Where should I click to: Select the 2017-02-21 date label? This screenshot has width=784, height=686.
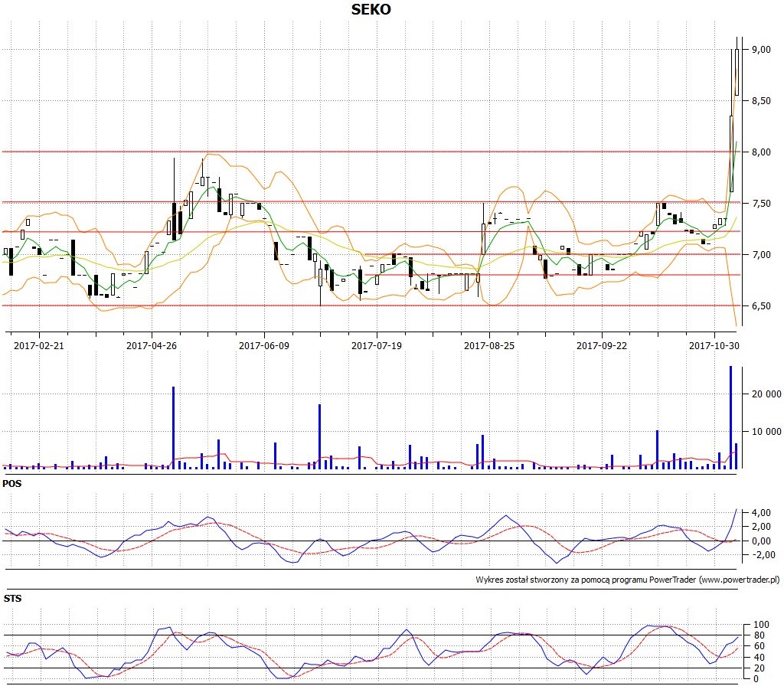(39, 345)
